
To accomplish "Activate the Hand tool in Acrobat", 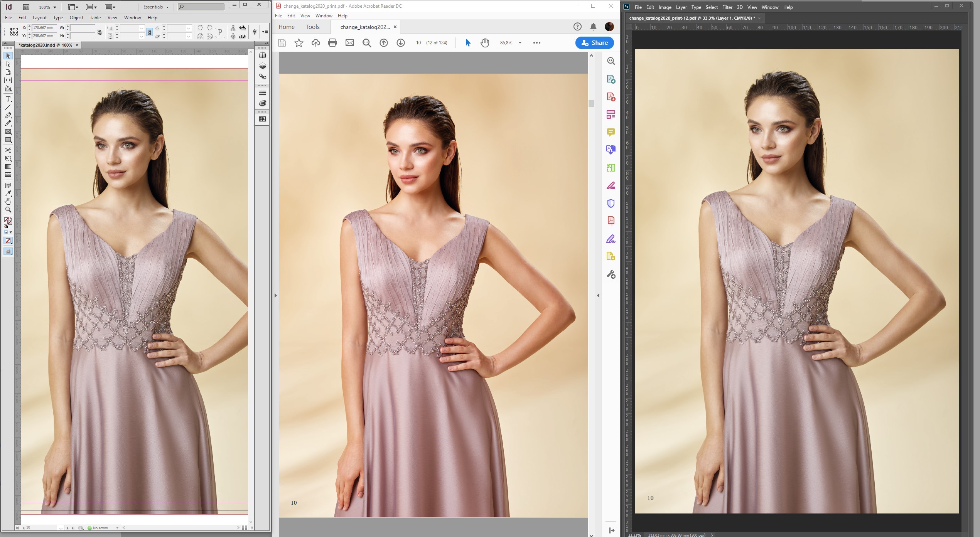I will 485,43.
